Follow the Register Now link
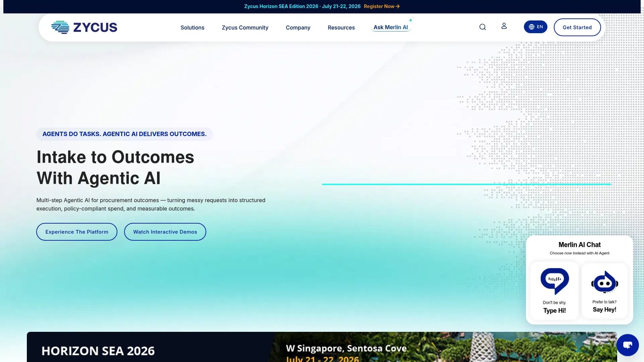This screenshot has width=644, height=362. click(382, 6)
